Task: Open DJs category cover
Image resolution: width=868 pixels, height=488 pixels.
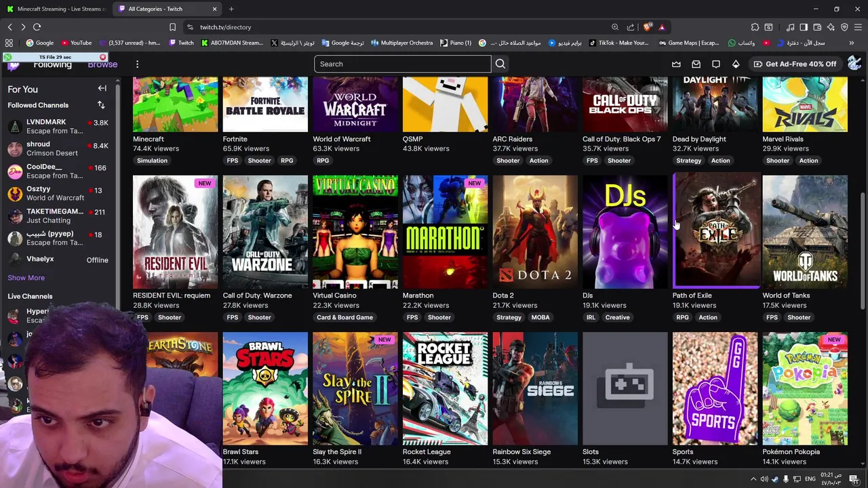Action: pyautogui.click(x=625, y=232)
